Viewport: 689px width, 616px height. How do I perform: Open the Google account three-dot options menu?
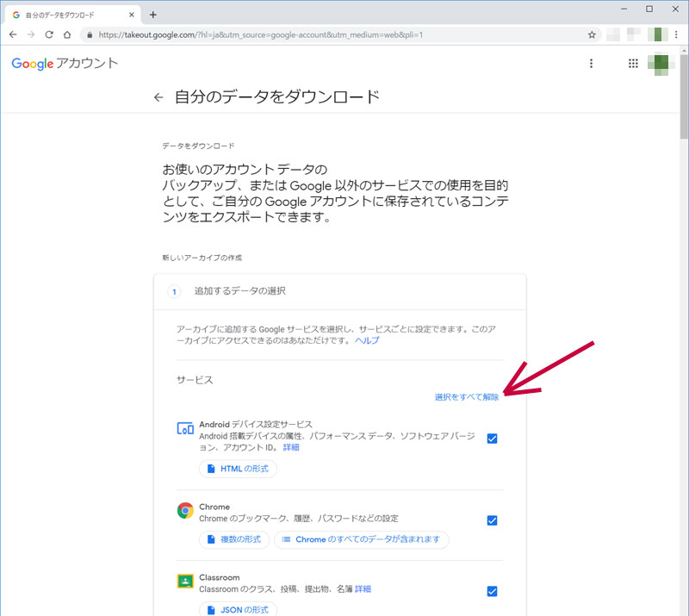point(591,64)
